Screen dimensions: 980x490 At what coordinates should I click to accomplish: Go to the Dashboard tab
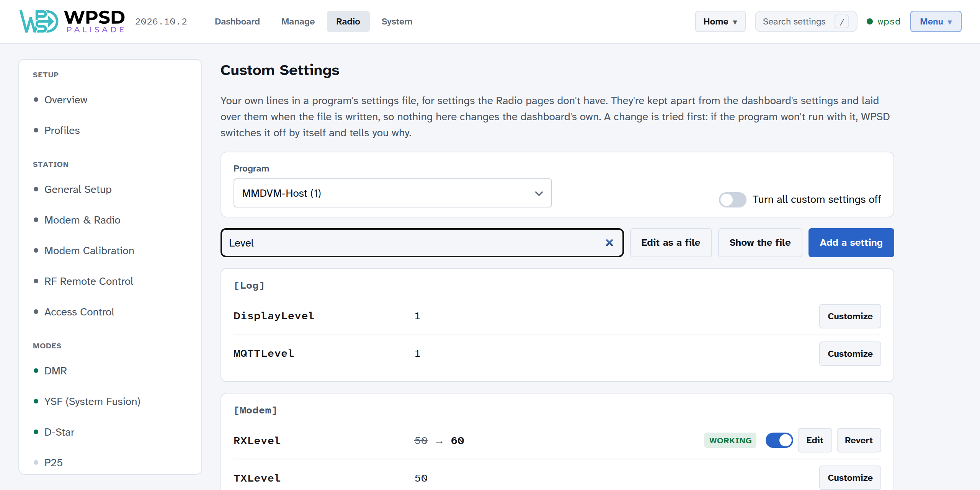click(x=237, y=21)
